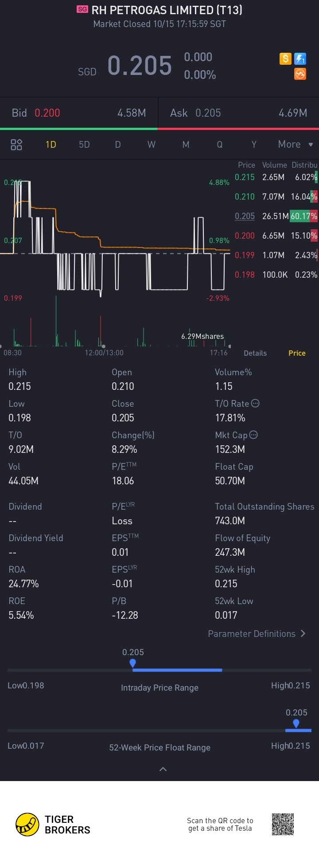This screenshot has width=319, height=868.
Task: Tap the Vol value 44.05M
Action: [x=23, y=481]
